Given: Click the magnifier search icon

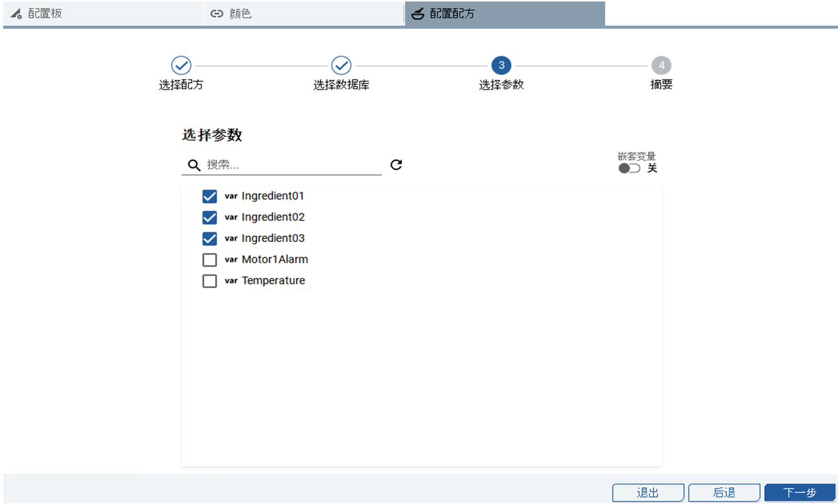Looking at the screenshot, I should click(x=194, y=165).
